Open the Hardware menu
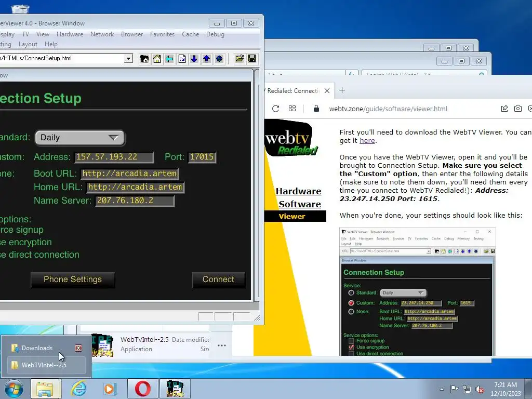Image resolution: width=532 pixels, height=399 pixels. [70, 34]
